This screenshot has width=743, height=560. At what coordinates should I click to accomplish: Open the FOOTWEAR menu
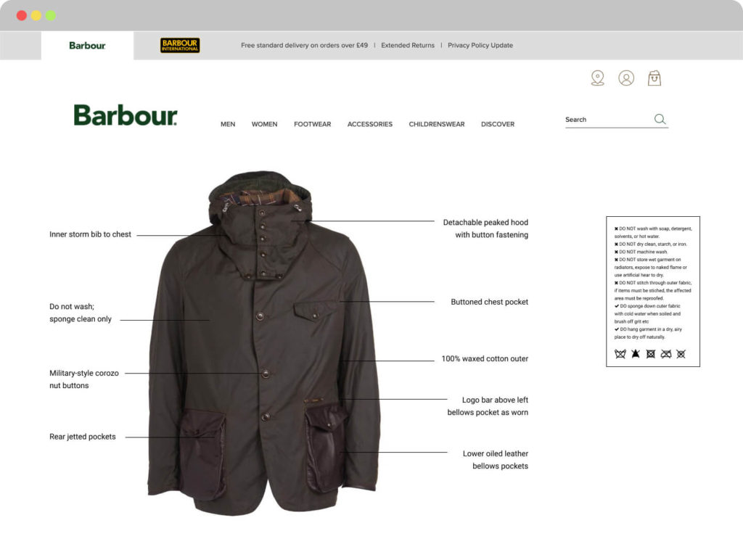click(x=312, y=124)
